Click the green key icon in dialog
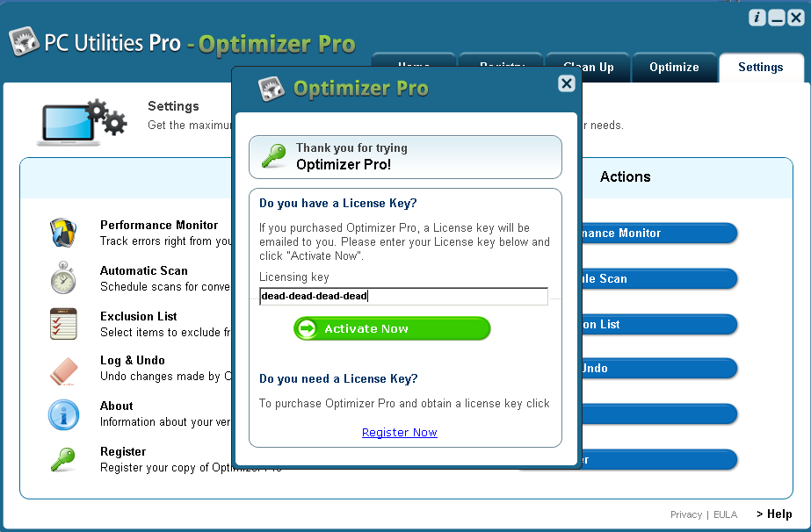The width and height of the screenshot is (811, 532). 273,155
